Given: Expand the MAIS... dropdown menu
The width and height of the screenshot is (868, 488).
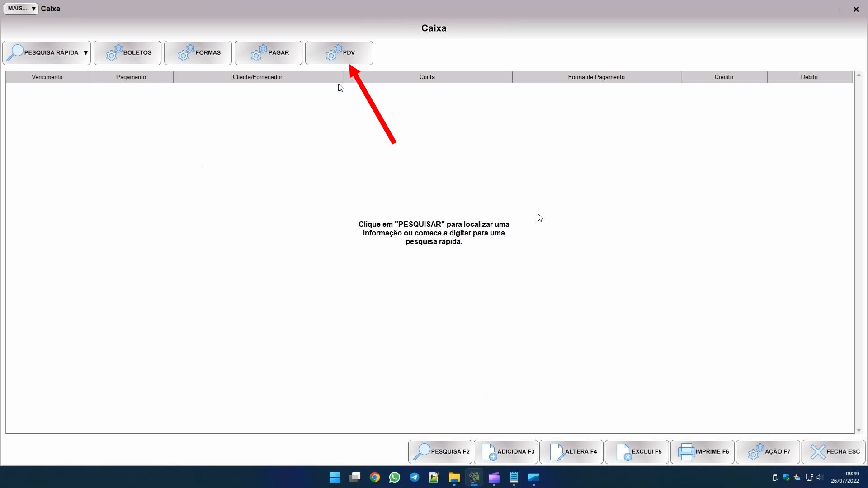Looking at the screenshot, I should point(21,9).
